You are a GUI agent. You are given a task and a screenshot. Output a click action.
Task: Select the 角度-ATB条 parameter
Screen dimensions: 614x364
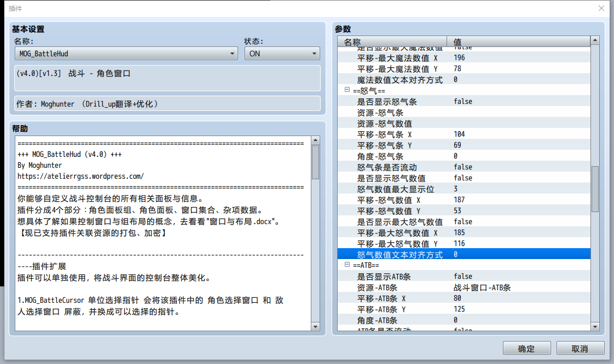tap(464, 320)
